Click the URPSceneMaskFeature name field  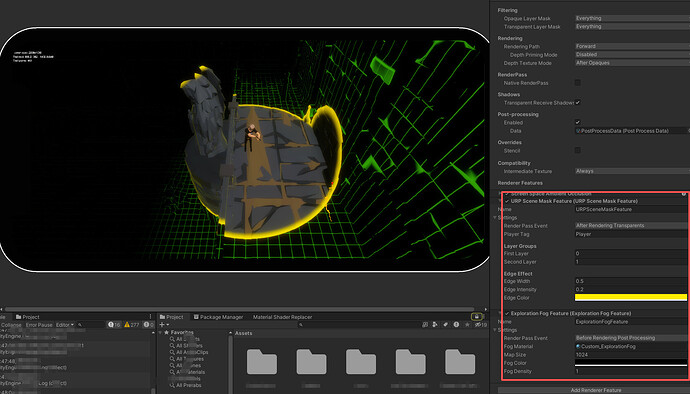631,210
